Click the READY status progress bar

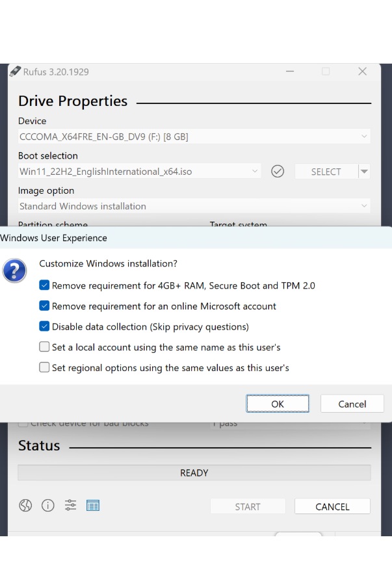tap(194, 473)
